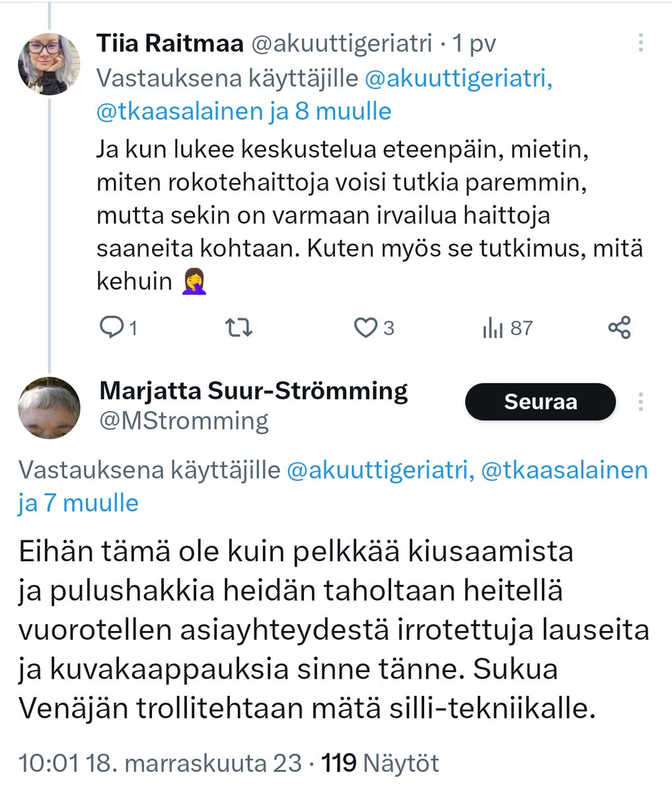Open more options for Marjatta's tweet
Image resolution: width=672 pixels, height=793 pixels.
[640, 402]
